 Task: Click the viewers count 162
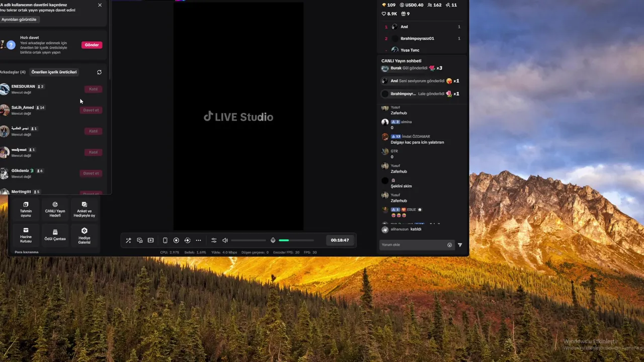434,5
